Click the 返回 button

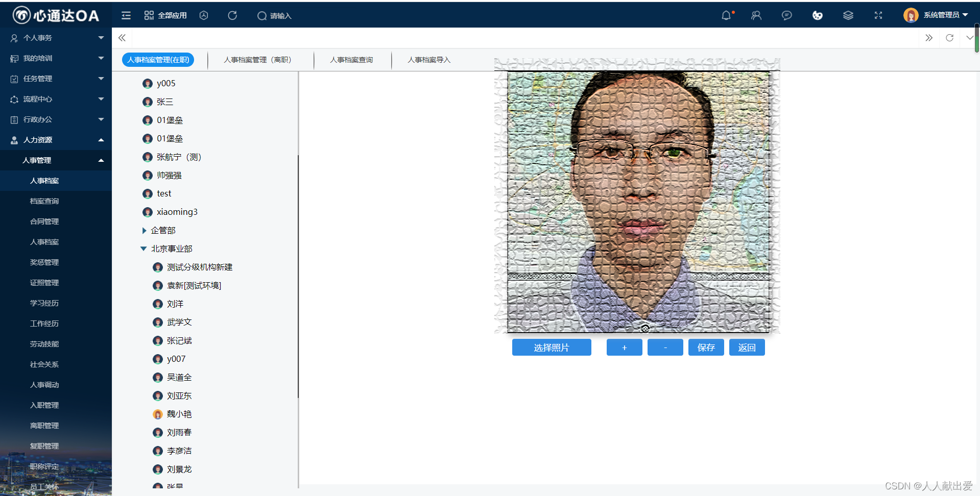(747, 348)
